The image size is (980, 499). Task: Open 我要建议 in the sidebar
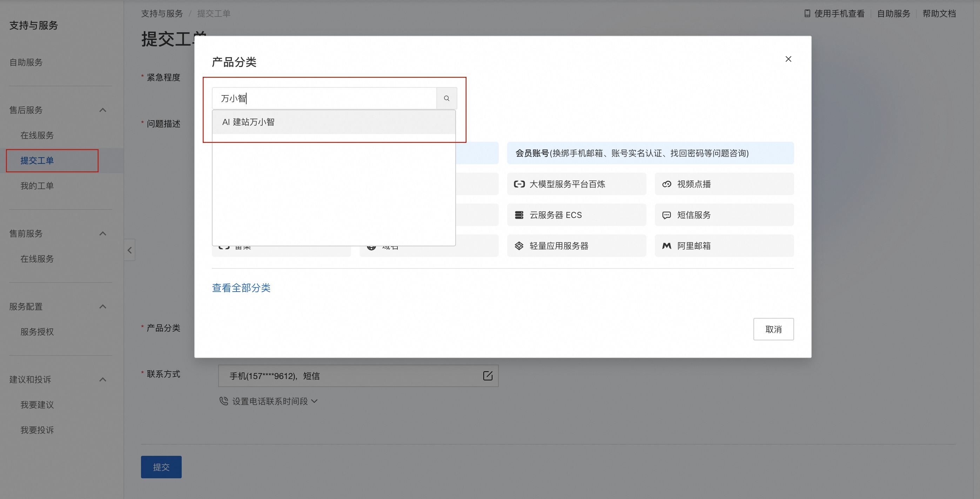coord(37,405)
